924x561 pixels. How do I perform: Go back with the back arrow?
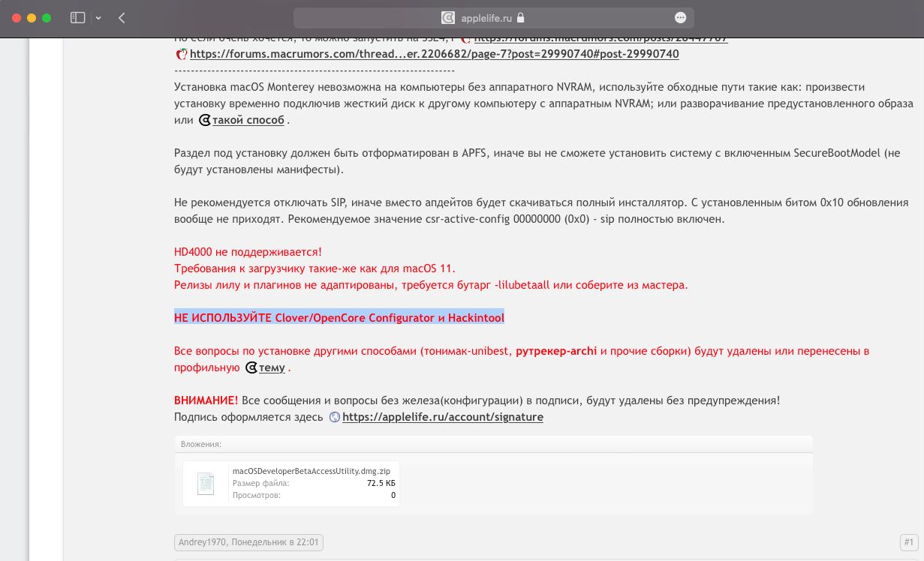tap(122, 17)
